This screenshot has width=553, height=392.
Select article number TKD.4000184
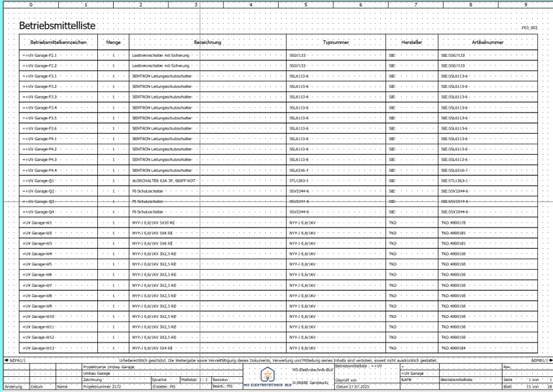point(453,348)
